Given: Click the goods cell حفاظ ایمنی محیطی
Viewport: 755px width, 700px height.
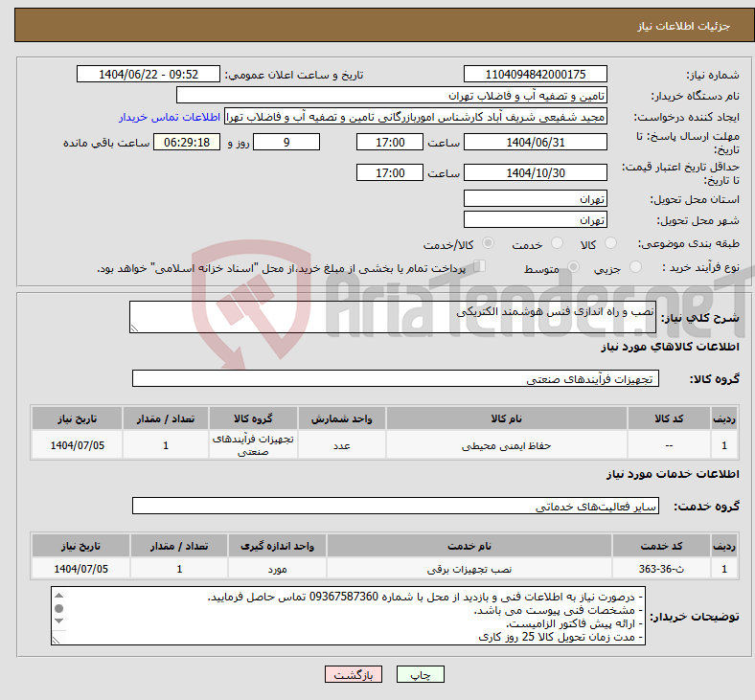Looking at the screenshot, I should click(x=507, y=445).
